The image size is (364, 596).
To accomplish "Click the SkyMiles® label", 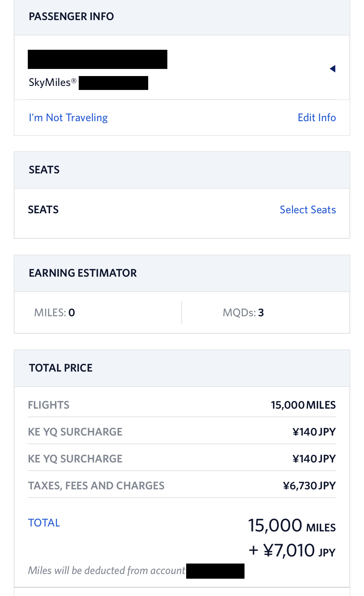I will click(52, 83).
